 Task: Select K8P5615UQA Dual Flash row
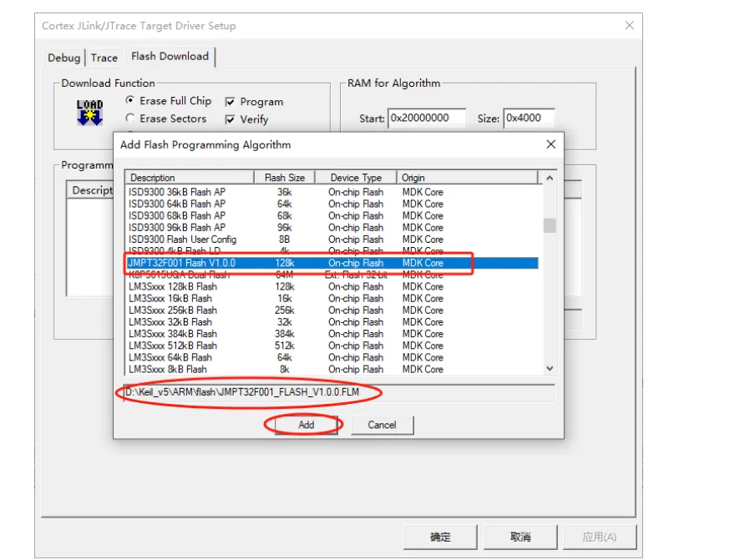pos(332,275)
